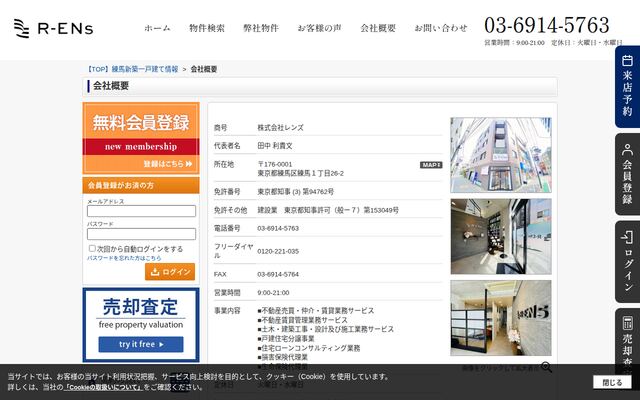Select license 東京都知事 (3) 第94762号
640x400 pixels.
click(296, 191)
